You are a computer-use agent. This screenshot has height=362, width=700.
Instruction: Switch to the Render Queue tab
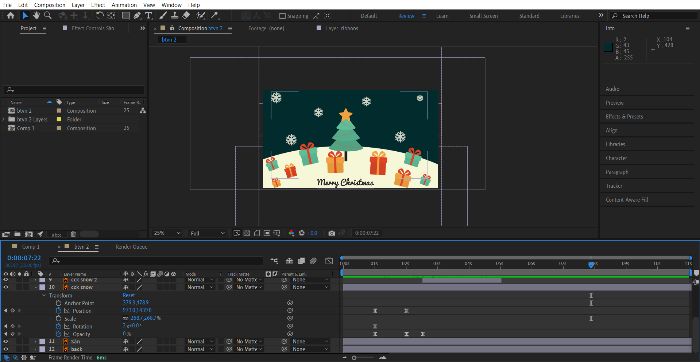coord(131,247)
